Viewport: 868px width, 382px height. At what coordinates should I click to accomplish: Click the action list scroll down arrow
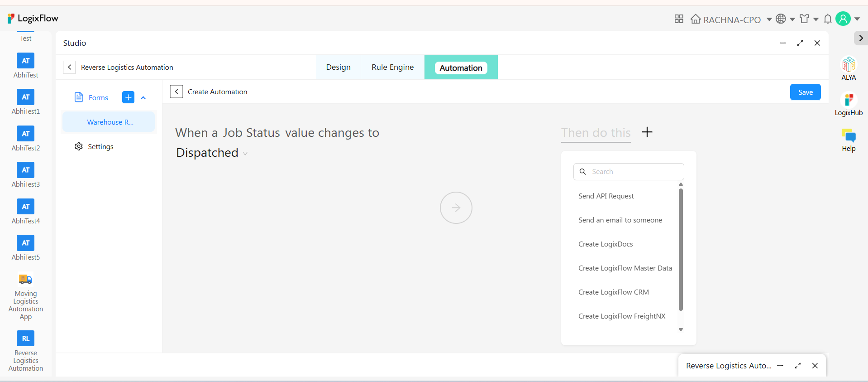point(681,330)
